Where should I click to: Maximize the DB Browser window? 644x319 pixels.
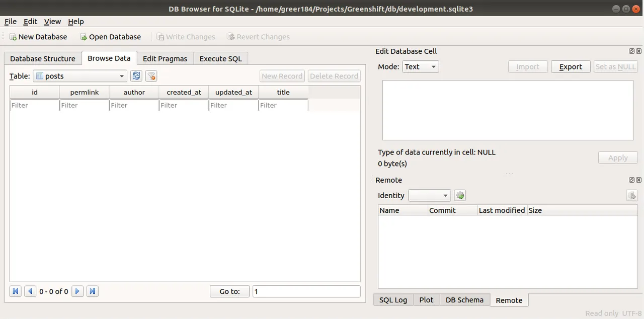coord(626,9)
